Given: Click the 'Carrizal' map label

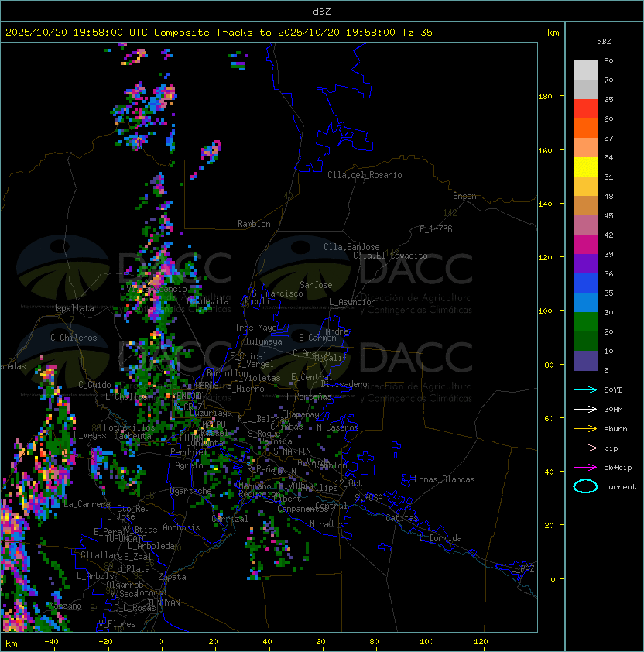Looking at the screenshot, I should 230,519.
